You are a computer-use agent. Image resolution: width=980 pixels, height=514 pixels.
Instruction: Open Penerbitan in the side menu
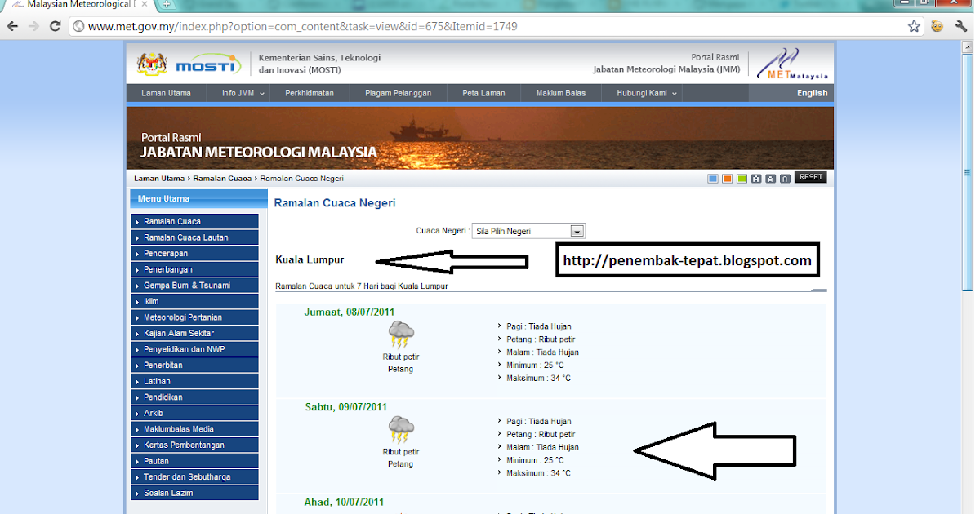194,365
